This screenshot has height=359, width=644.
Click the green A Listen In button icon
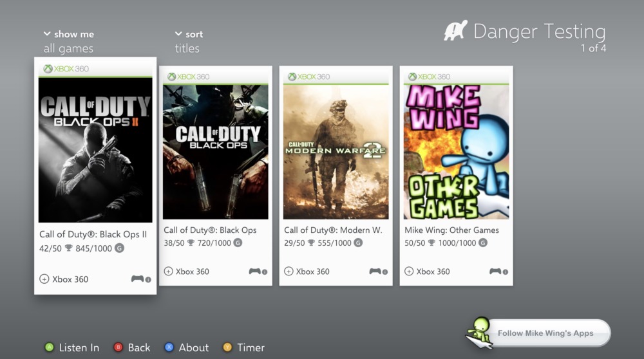[x=50, y=347]
